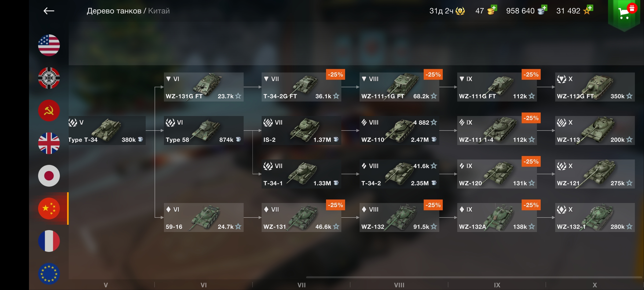Select the Germany flag nation
This screenshot has height=290, width=644.
click(49, 78)
